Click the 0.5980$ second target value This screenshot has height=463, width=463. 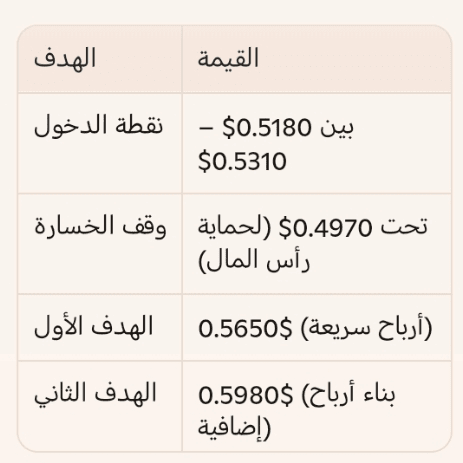(246, 395)
